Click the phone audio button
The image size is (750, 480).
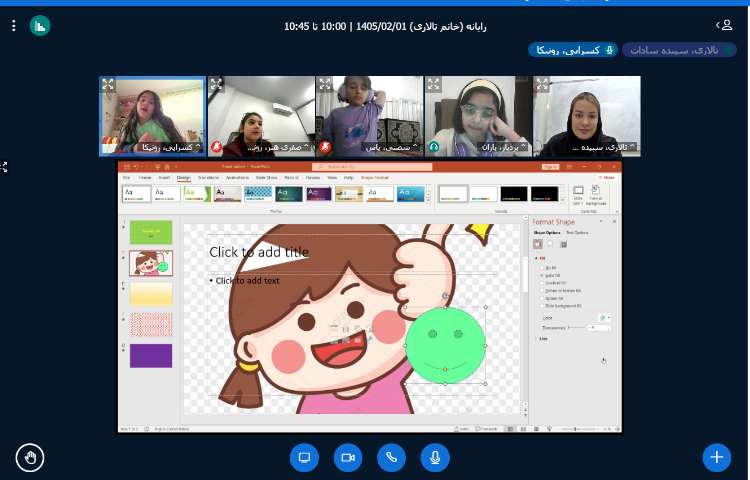tap(391, 458)
